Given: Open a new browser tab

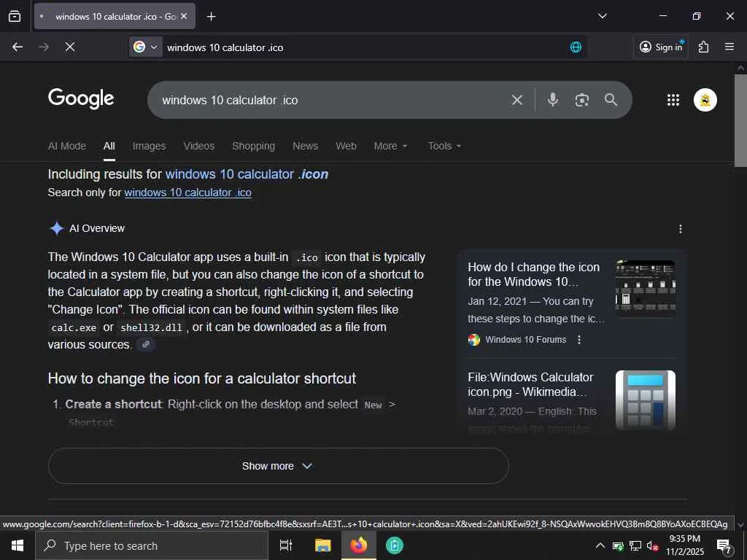Looking at the screenshot, I should (x=211, y=17).
